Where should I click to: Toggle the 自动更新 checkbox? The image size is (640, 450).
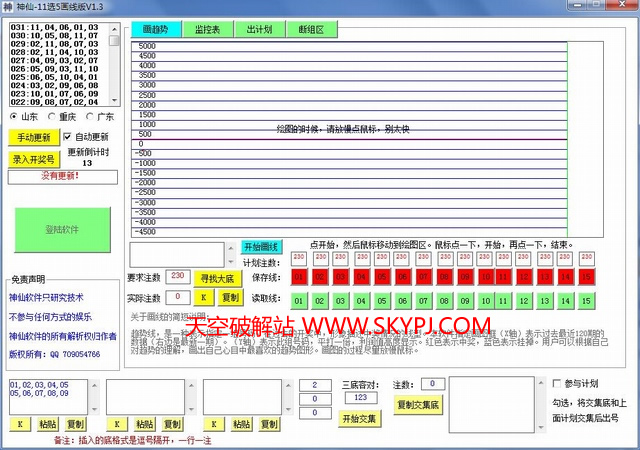68,137
